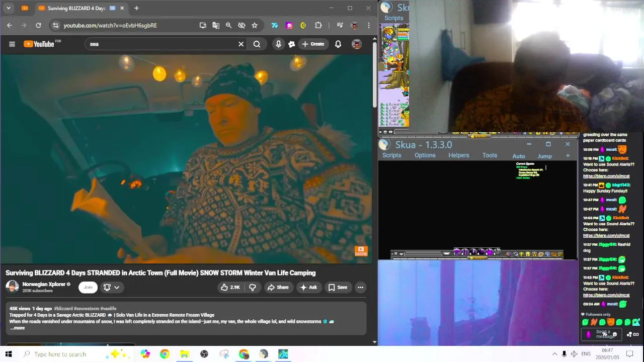Expand the video description with ...more

coord(18,328)
